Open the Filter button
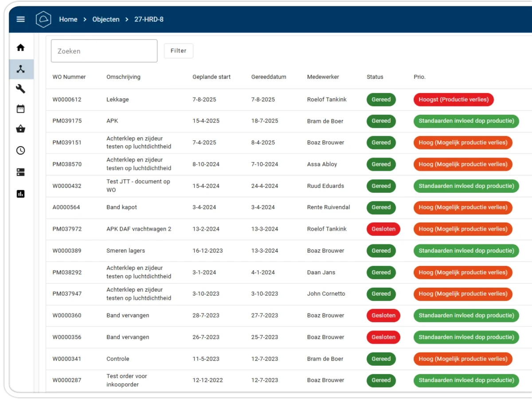The height and width of the screenshot is (399, 532). tap(179, 51)
